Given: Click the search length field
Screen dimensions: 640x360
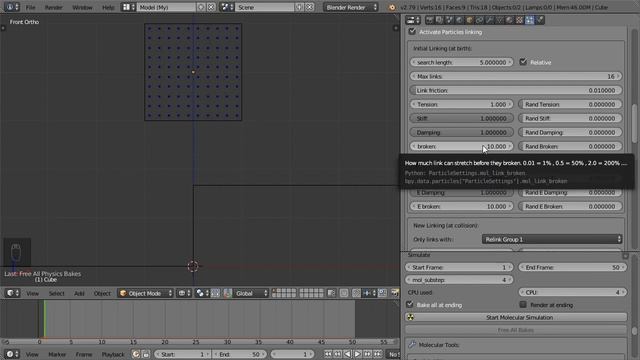Looking at the screenshot, I should pos(462,62).
